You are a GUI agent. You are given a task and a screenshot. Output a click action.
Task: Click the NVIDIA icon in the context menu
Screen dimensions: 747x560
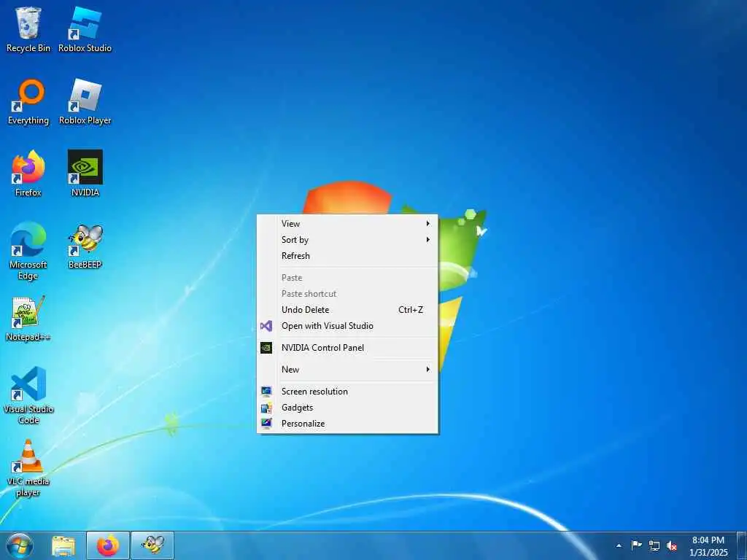266,348
